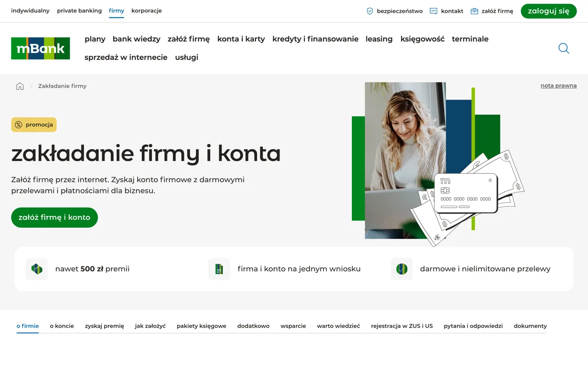Click the hero photo of woman with laptop
The image size is (588, 368).
click(x=405, y=160)
